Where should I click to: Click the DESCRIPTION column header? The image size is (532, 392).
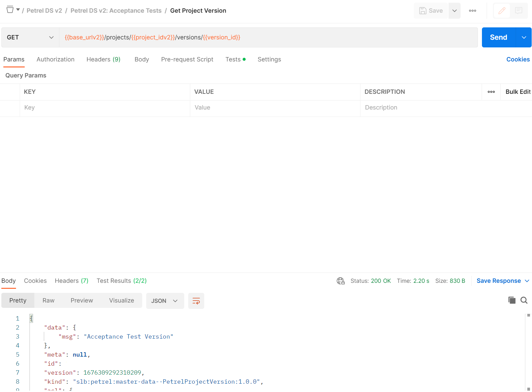click(385, 92)
